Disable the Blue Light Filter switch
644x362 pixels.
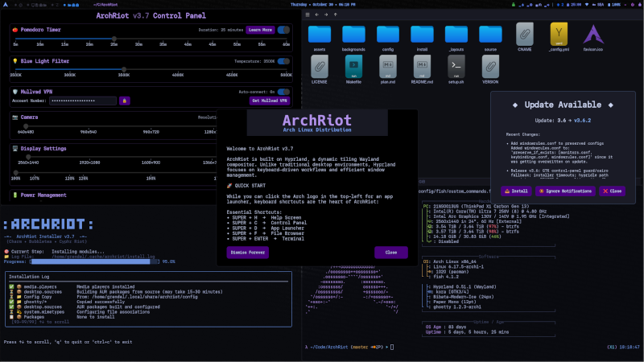pyautogui.click(x=284, y=60)
